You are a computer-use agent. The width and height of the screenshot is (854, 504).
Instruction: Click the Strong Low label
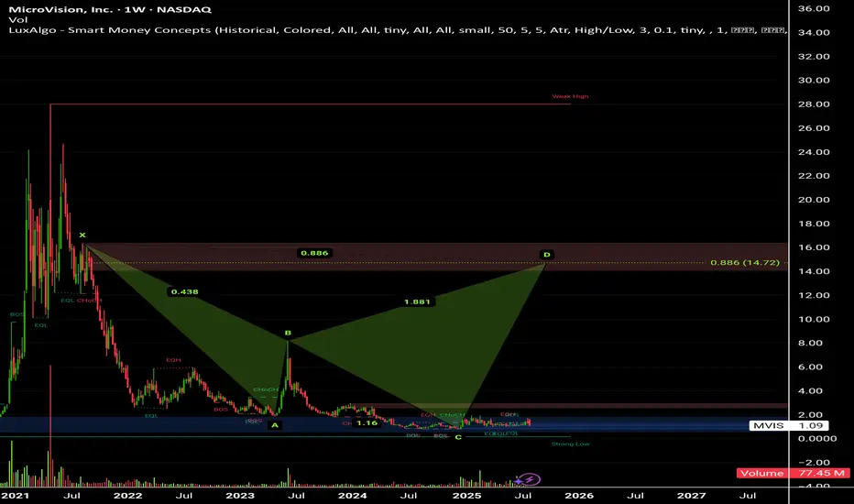coord(570,444)
